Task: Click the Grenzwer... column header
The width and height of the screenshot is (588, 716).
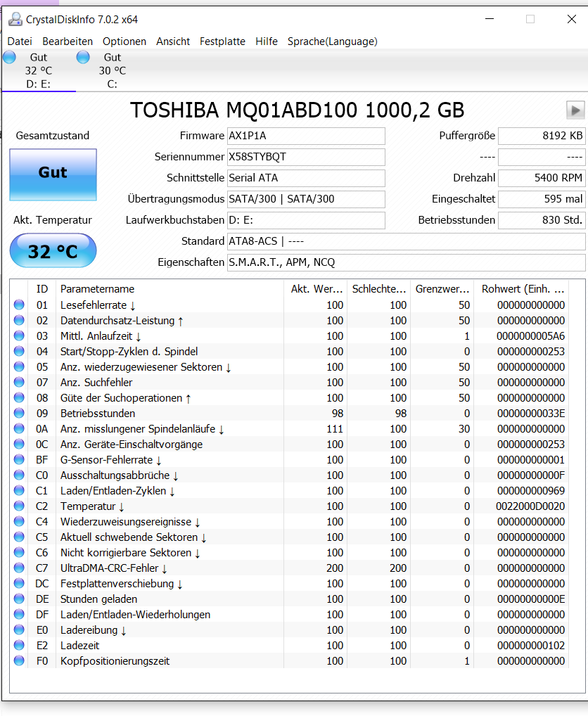Action: [x=442, y=288]
